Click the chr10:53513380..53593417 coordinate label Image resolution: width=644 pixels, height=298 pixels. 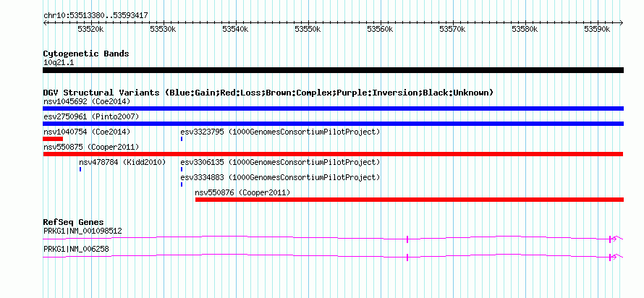coord(96,16)
